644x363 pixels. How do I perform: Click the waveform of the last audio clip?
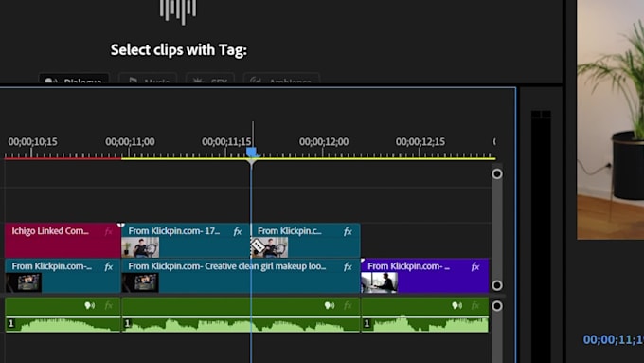[425, 324]
